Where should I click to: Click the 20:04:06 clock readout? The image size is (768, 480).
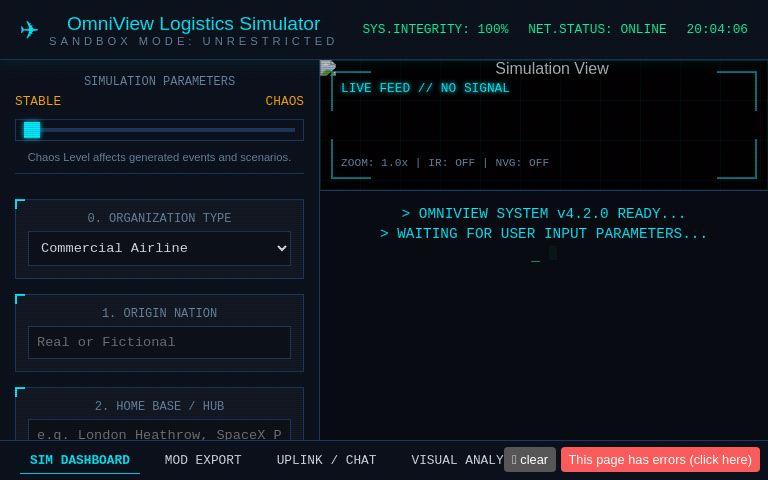click(x=717, y=29)
